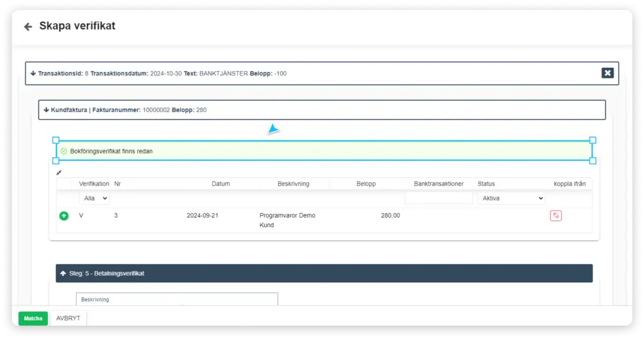This screenshot has width=644, height=339.
Task: Click the koppla ifrån column header
Action: tap(570, 184)
